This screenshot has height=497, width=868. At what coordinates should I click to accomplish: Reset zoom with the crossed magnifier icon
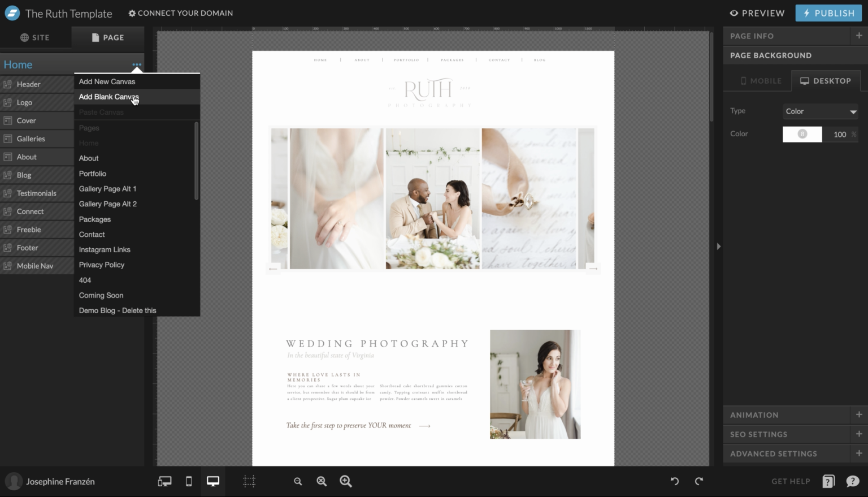tap(322, 481)
